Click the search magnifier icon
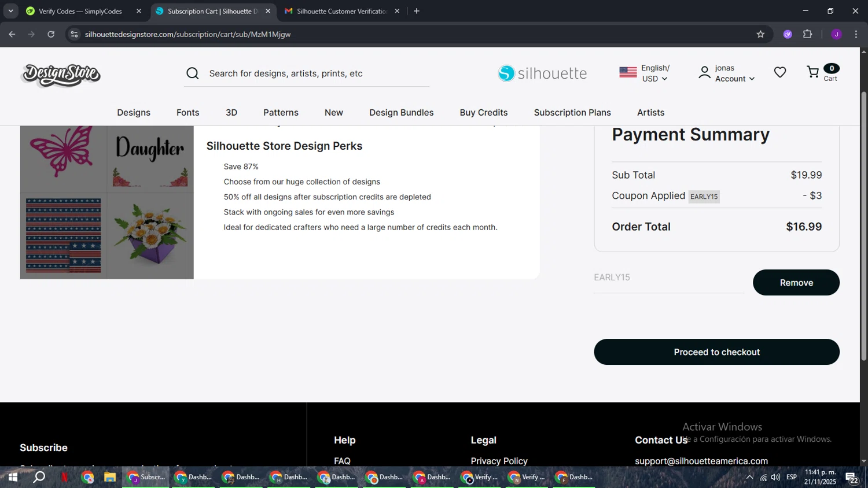The width and height of the screenshot is (868, 488). pyautogui.click(x=193, y=73)
